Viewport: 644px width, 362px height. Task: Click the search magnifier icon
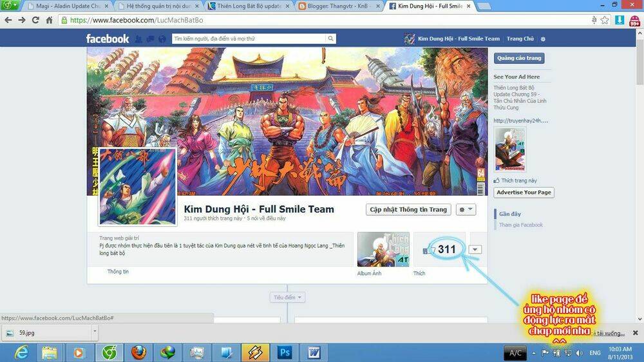(330, 39)
